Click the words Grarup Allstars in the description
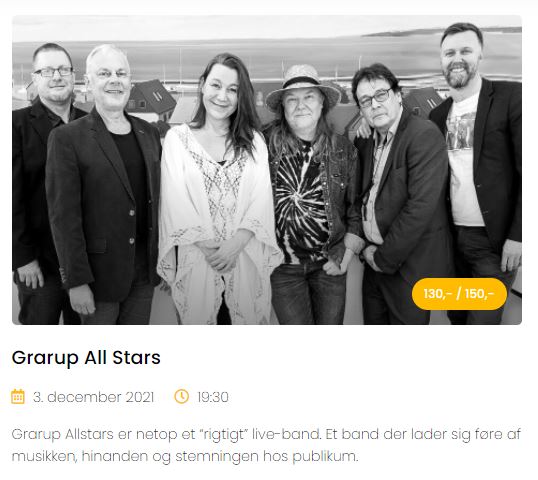The width and height of the screenshot is (538, 480). click(x=62, y=434)
